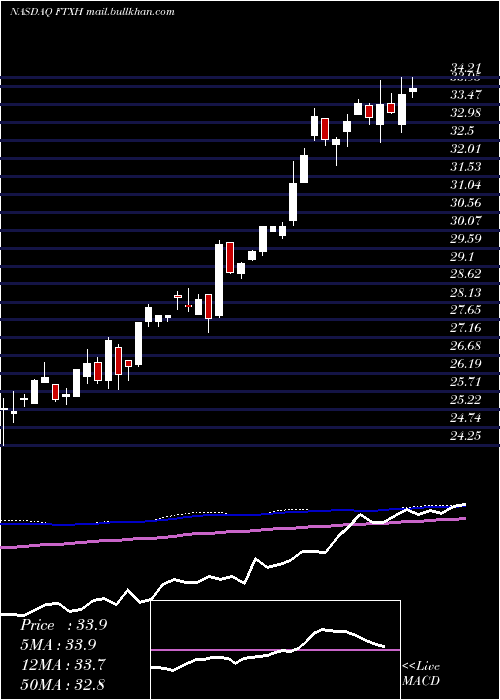
Task: Select the 29.1 price axis label
Action: coord(462,257)
